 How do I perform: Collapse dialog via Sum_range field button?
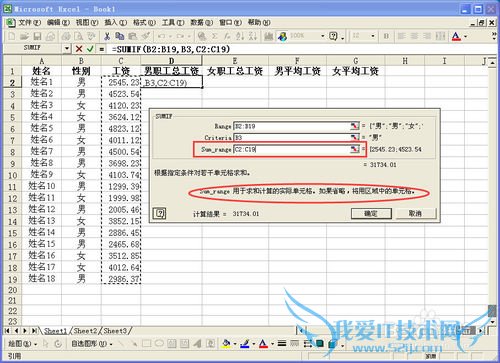pos(354,149)
